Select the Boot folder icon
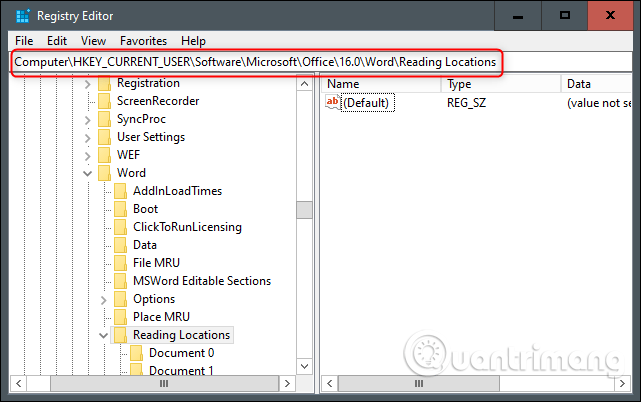 tap(121, 209)
